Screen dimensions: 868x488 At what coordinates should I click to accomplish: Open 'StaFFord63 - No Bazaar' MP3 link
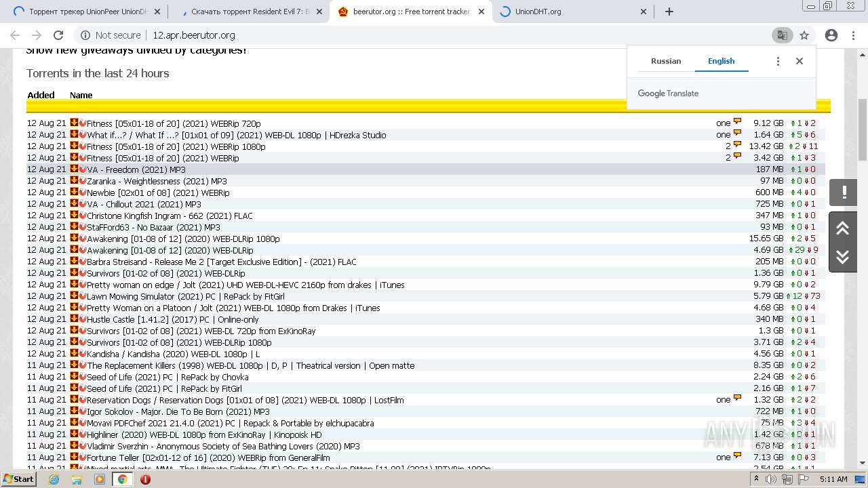[x=153, y=227]
